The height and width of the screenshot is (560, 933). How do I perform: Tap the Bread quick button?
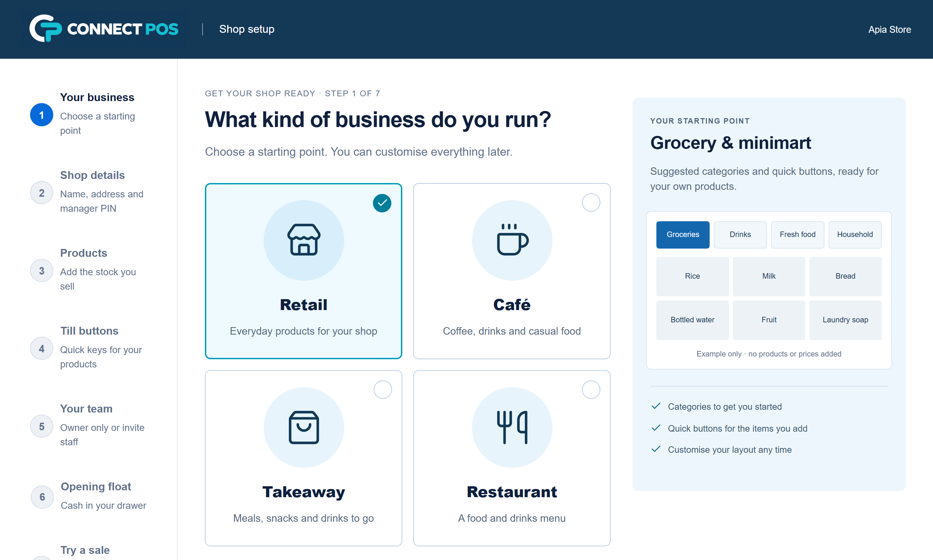tap(845, 276)
